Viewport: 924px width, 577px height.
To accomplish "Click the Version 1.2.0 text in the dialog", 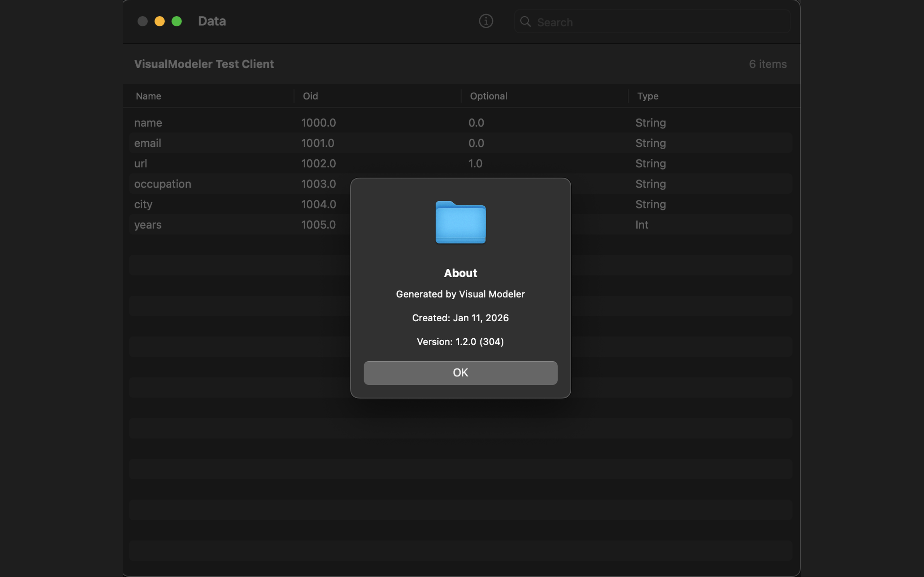I will pyautogui.click(x=460, y=342).
